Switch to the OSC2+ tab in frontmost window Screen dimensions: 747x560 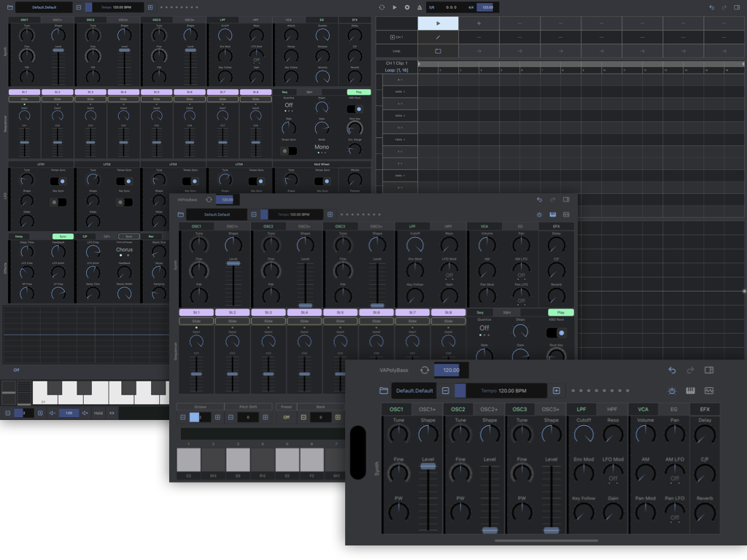click(489, 410)
